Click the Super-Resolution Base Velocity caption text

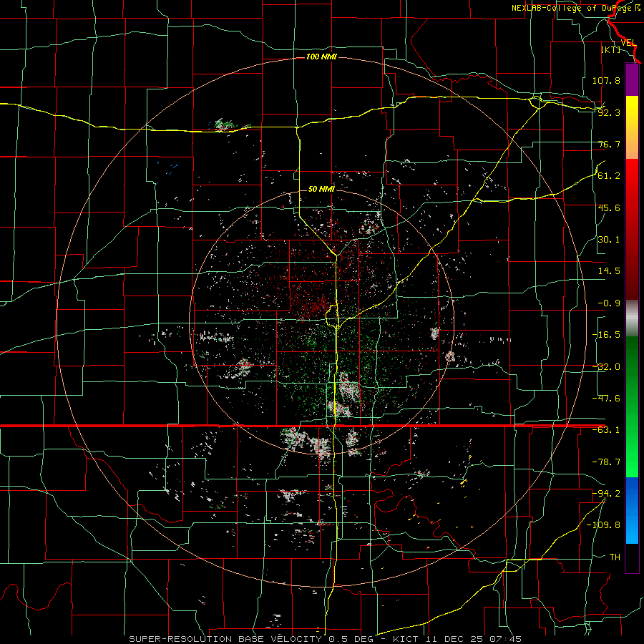coord(326,639)
